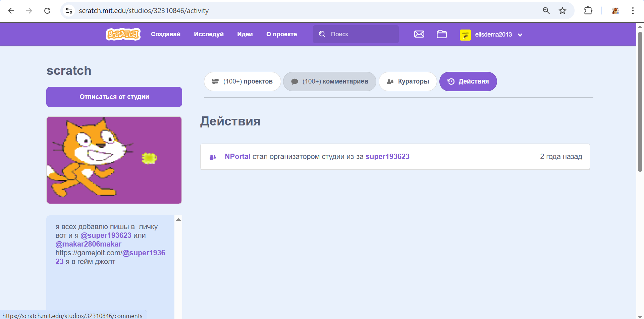Screen dimensions: 644x319
Task: Open the Идеи menu item
Action: (x=245, y=34)
